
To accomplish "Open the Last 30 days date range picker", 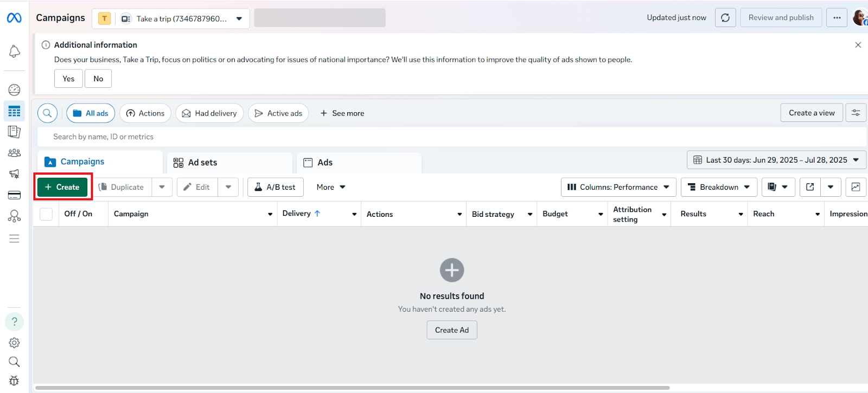I will pyautogui.click(x=776, y=160).
